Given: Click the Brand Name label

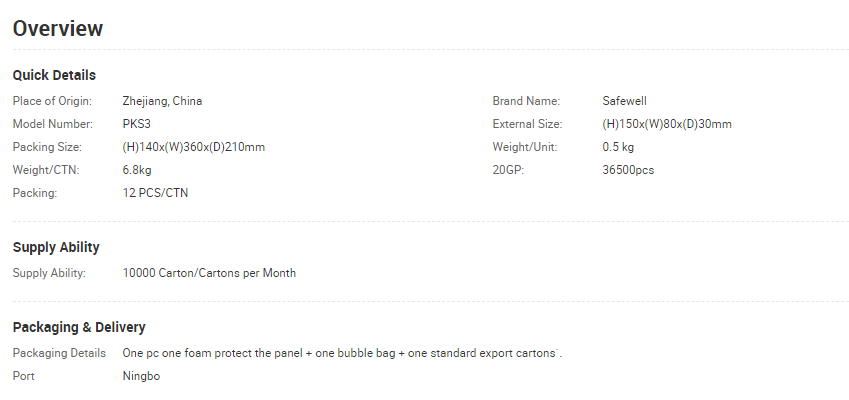Looking at the screenshot, I should (526, 101).
